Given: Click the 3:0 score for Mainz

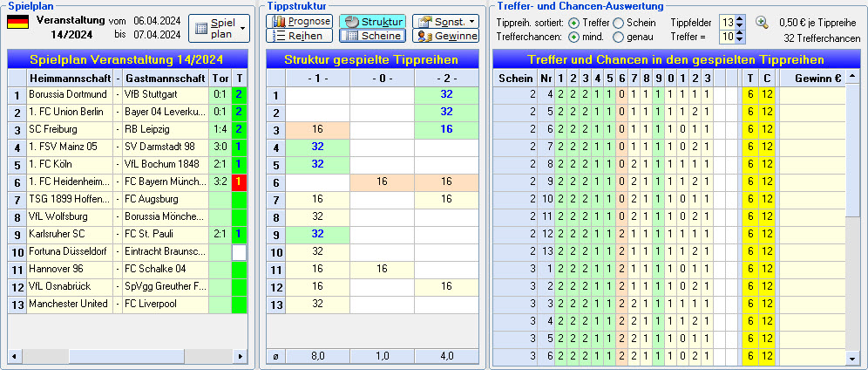Looking at the screenshot, I should (220, 147).
